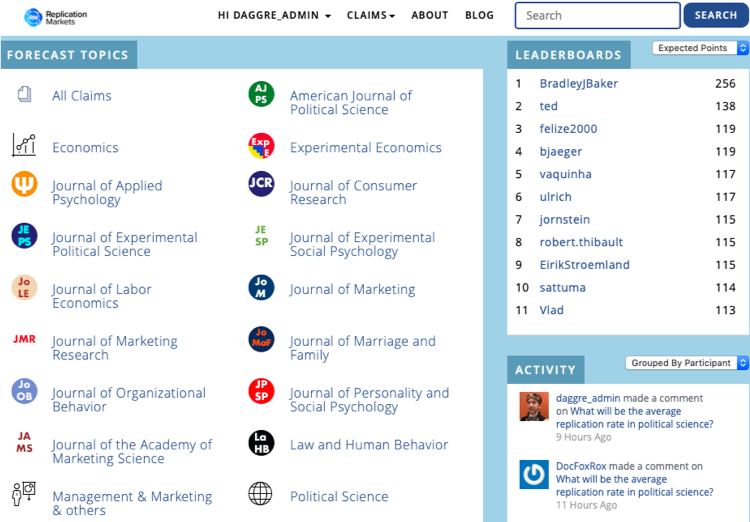750x522 pixels.
Task: View ted's leaderboard profile
Action: pyautogui.click(x=549, y=106)
